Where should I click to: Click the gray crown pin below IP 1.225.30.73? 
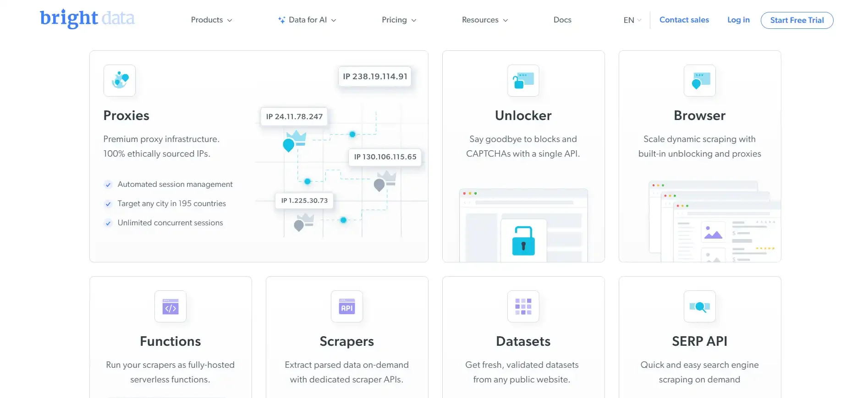(303, 222)
